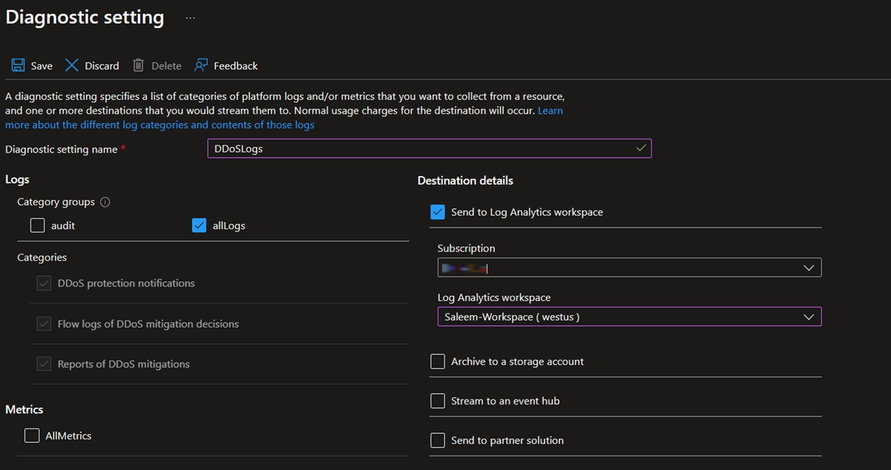Enable Stream to an event hub

click(437, 401)
